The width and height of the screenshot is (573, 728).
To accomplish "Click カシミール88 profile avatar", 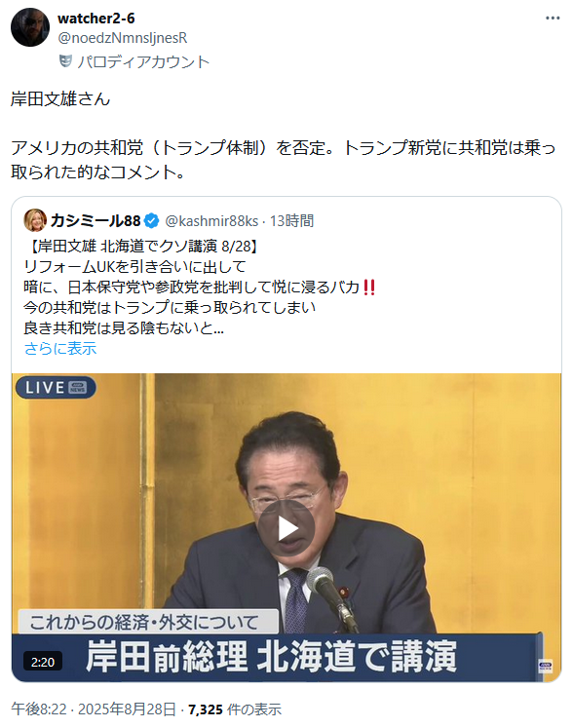I will [35, 220].
